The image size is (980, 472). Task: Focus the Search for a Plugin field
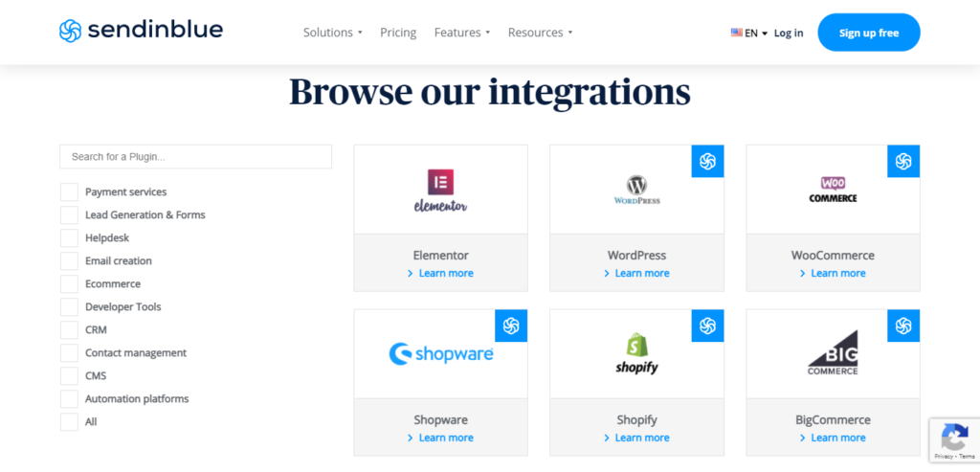(195, 156)
